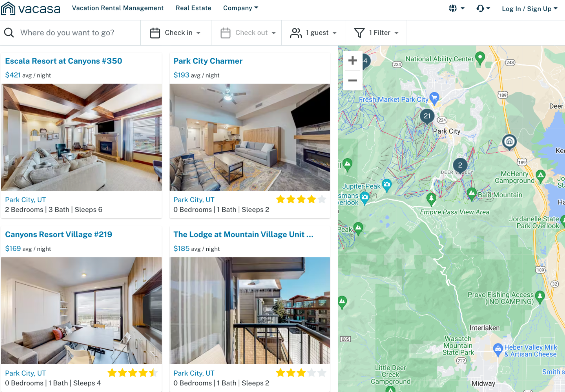Click Park City, UT under Park City Charmer
Screen dimensions: 565x392
point(194,200)
